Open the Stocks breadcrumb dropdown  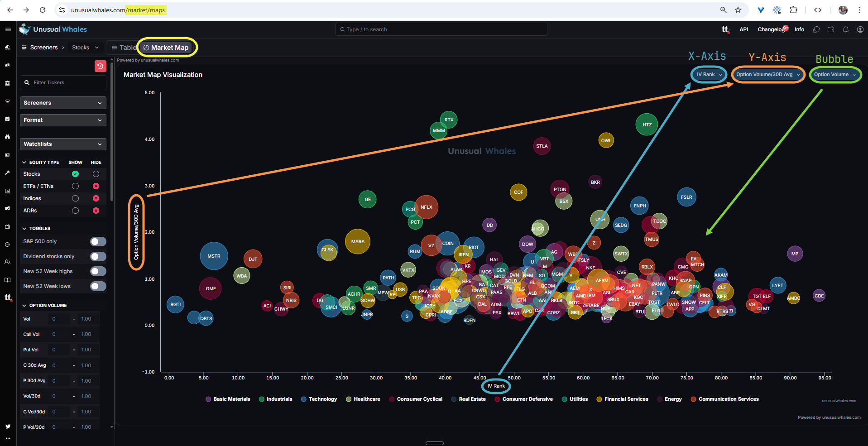pos(85,48)
